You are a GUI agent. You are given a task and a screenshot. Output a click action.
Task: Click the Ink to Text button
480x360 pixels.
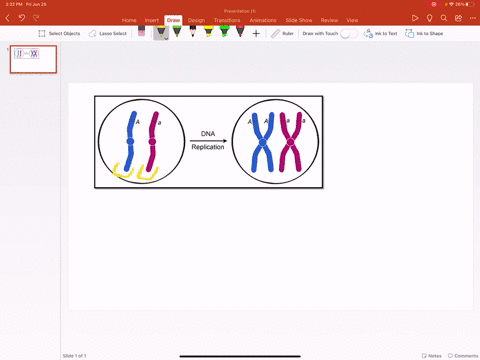pos(380,33)
